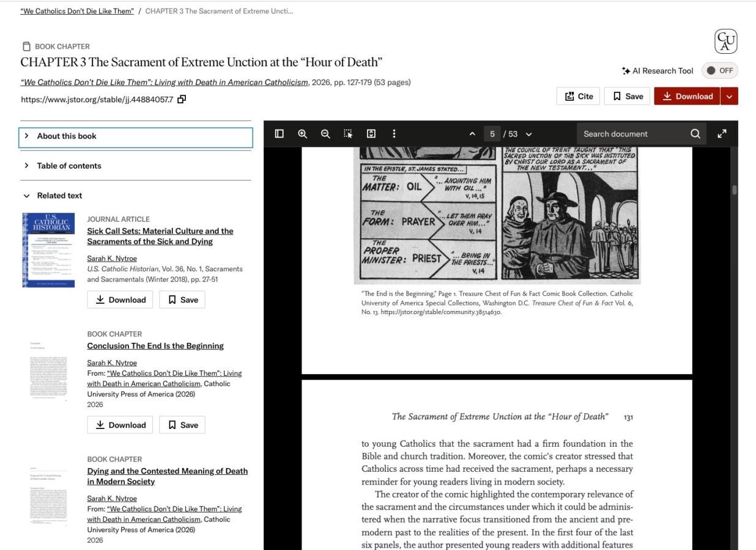Open breadcrumb link We Catholics Don't Die Like Them
Image resolution: width=756 pixels, height=550 pixels.
pyautogui.click(x=77, y=11)
